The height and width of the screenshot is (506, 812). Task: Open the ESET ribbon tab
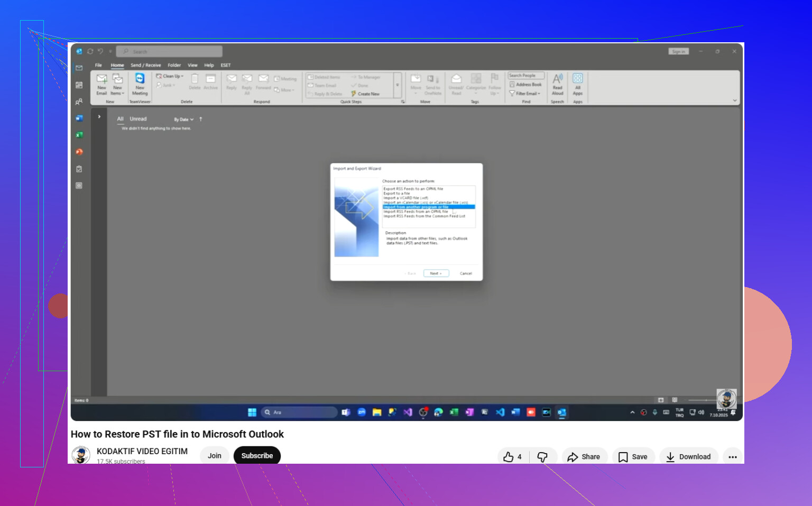click(x=226, y=65)
